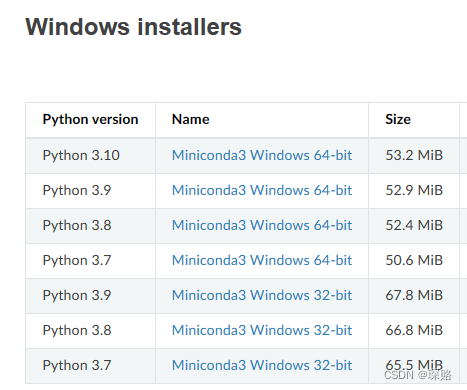Open Miniconda3 Windows 32-bit link for Python 3.9
Screen dimensions: 467x390
pos(262,295)
